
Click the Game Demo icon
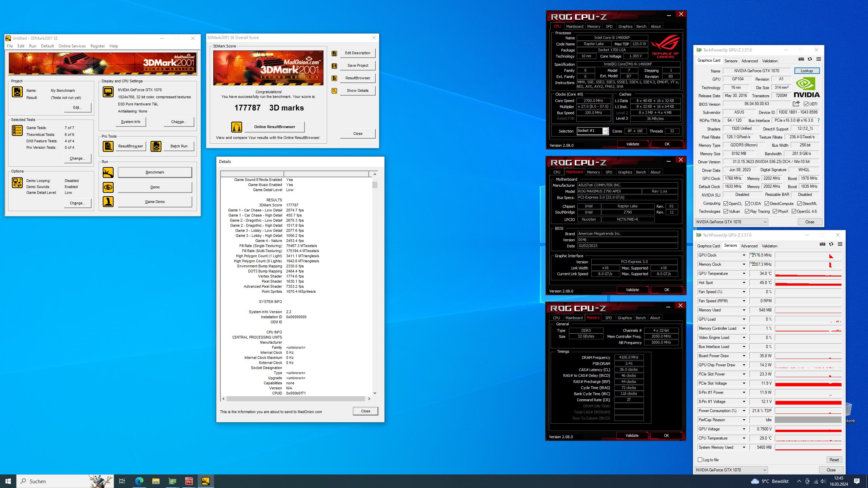click(108, 202)
